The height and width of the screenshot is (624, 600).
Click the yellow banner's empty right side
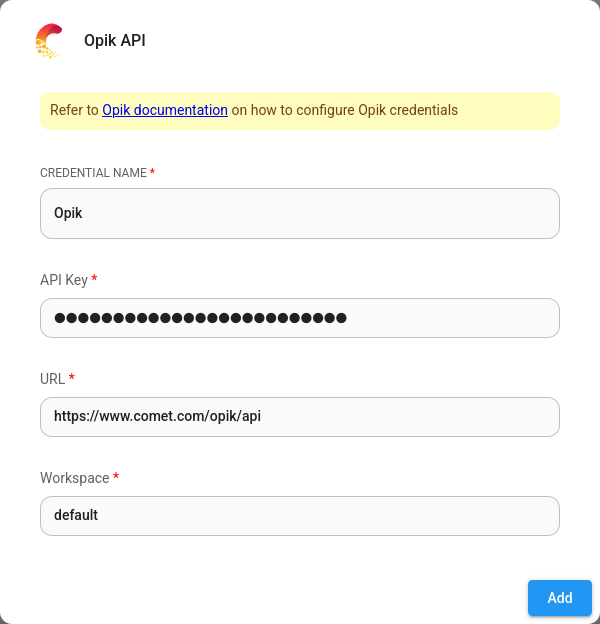pos(510,110)
